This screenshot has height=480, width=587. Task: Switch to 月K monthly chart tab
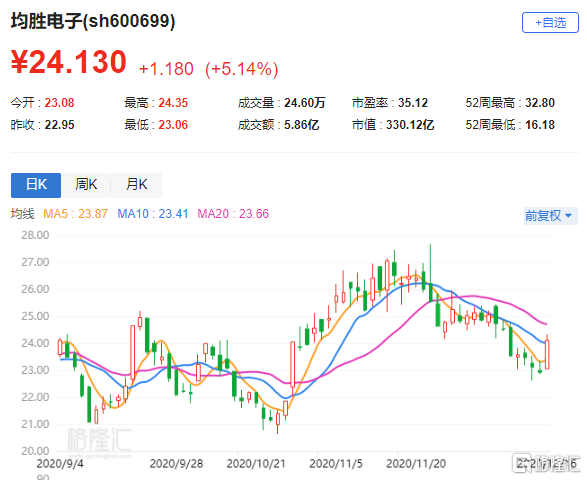137,185
